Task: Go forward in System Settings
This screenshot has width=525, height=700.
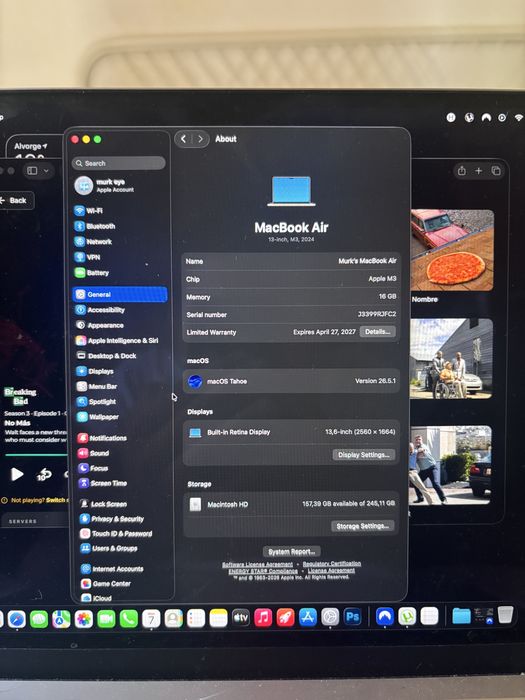Action: click(x=200, y=139)
